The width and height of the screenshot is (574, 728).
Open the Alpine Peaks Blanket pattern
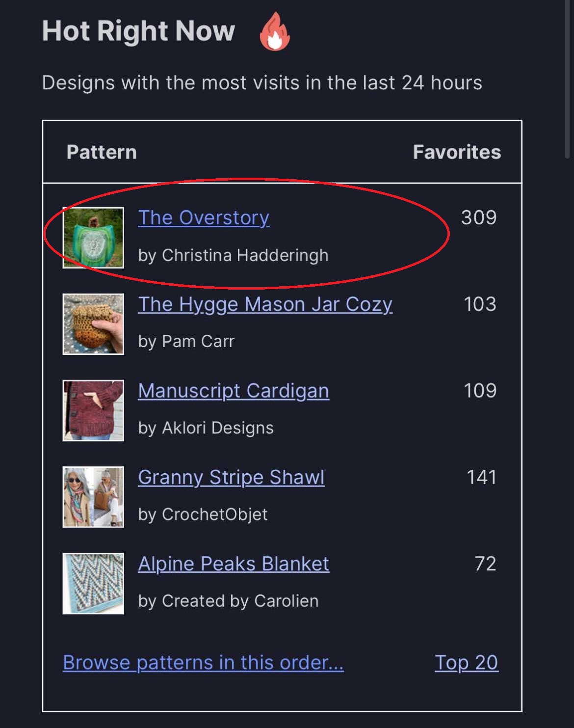coord(234,564)
